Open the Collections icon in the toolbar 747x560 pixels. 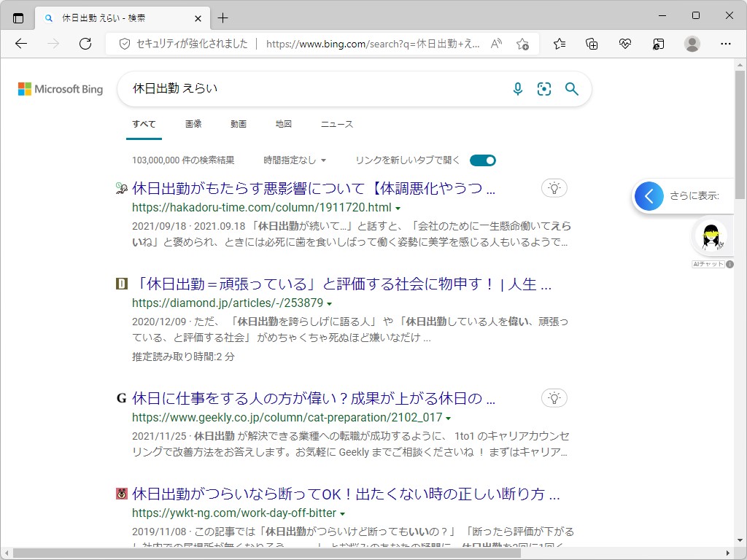click(592, 44)
